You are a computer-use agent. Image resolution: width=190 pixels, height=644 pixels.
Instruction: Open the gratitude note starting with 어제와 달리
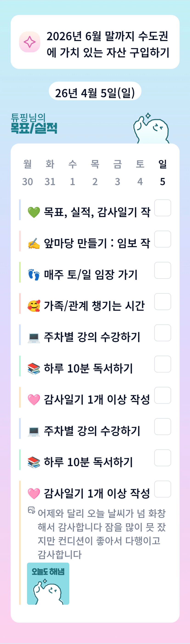101,533
